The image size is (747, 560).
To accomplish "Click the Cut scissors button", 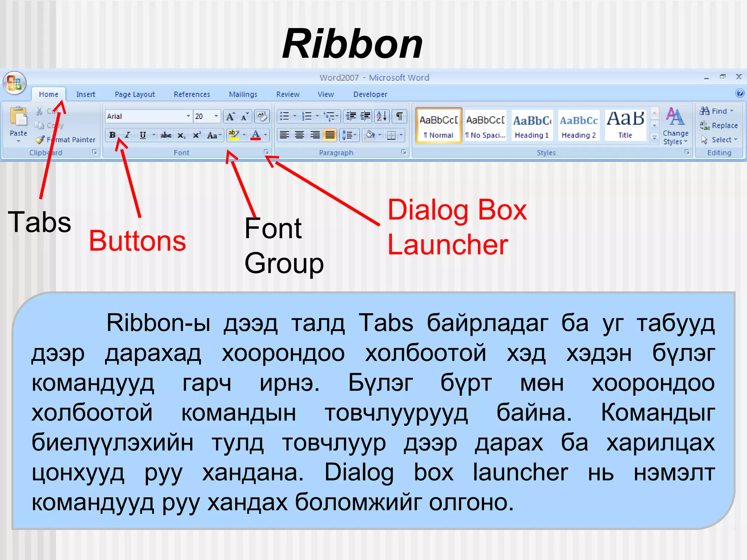I will [x=47, y=111].
